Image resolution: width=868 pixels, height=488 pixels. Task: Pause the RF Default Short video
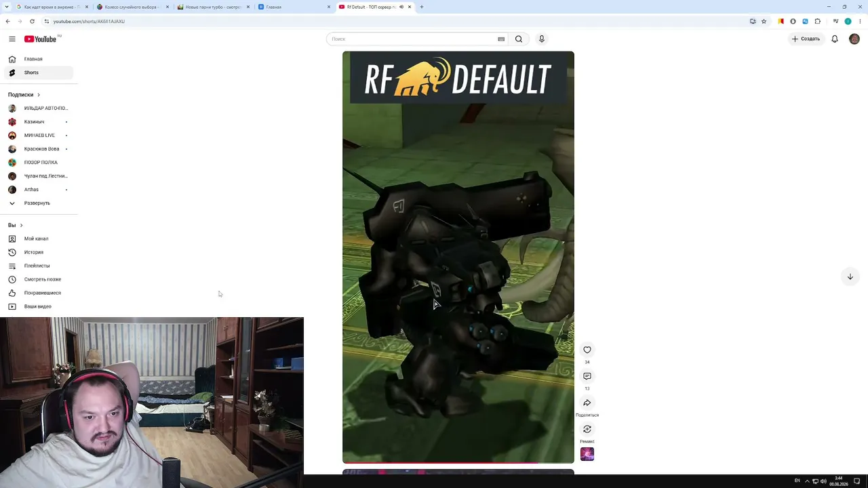[x=458, y=257]
